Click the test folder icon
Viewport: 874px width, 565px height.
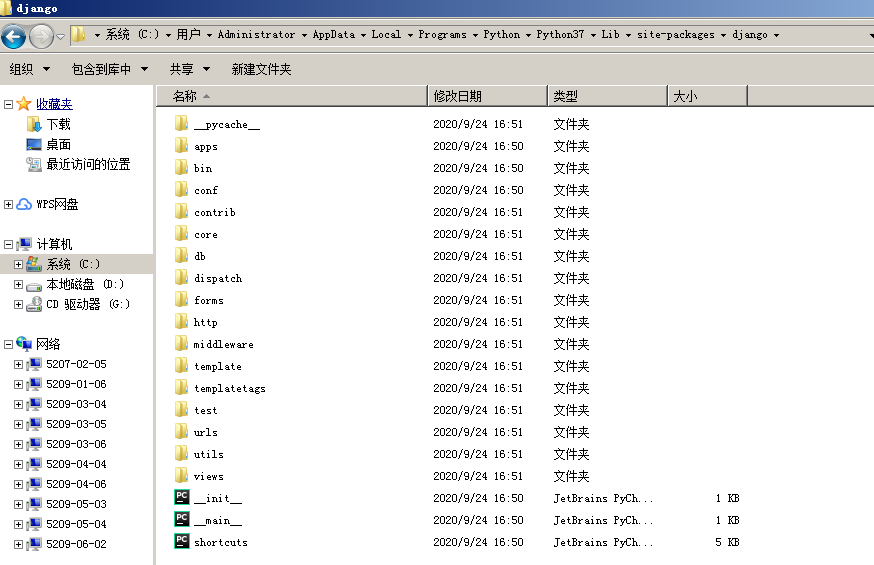tap(181, 410)
